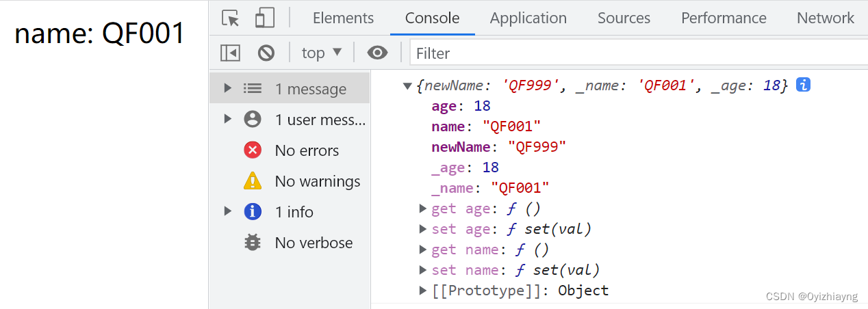The width and height of the screenshot is (868, 309).
Task: Open the Application tab
Action: pos(528,18)
